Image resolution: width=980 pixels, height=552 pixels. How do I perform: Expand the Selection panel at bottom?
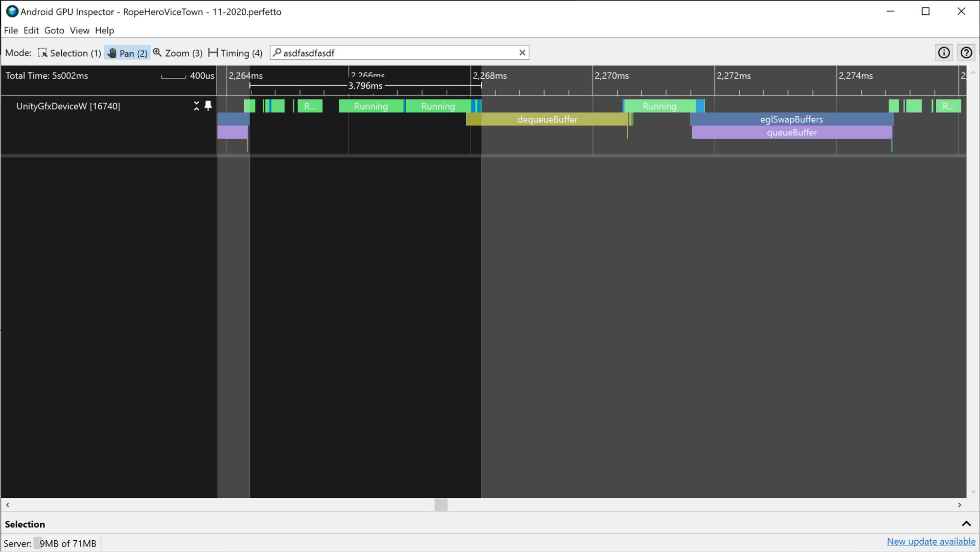point(967,523)
